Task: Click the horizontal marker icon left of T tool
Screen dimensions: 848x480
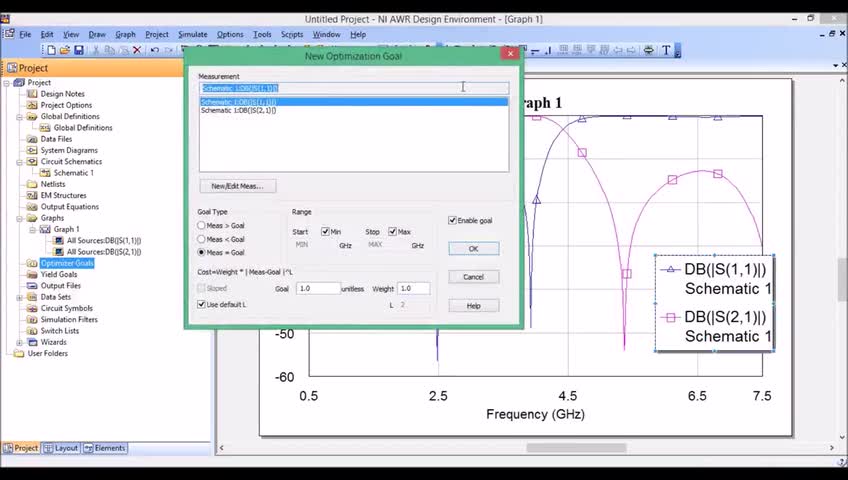Action: (x=648, y=50)
